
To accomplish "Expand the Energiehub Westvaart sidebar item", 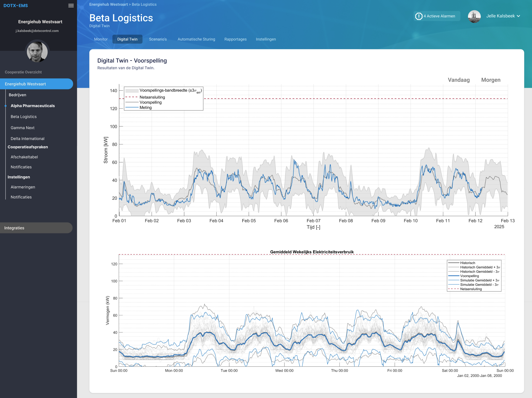I will (36, 84).
